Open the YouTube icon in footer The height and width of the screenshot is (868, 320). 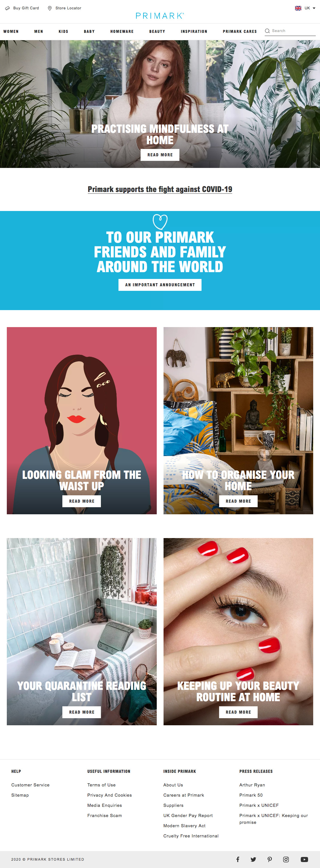[304, 859]
